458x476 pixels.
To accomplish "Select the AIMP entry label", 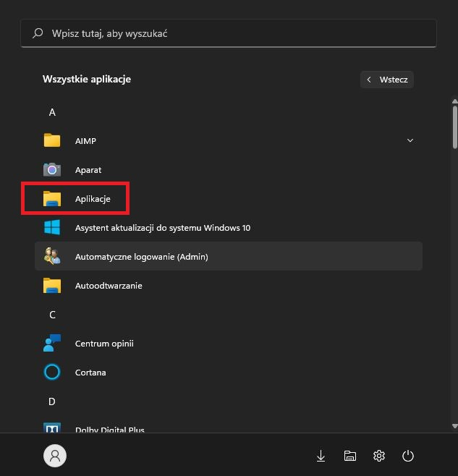I will 85,141.
